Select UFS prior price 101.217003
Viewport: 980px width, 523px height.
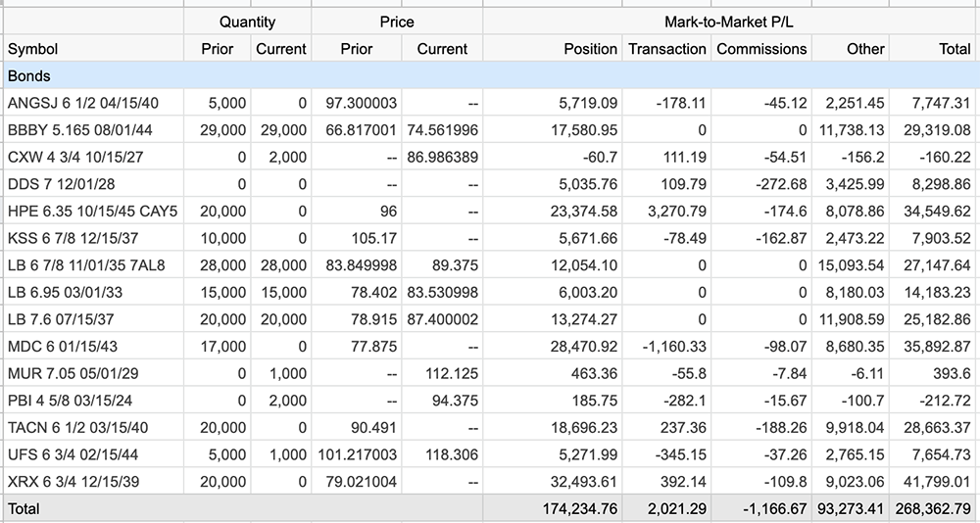click(357, 454)
